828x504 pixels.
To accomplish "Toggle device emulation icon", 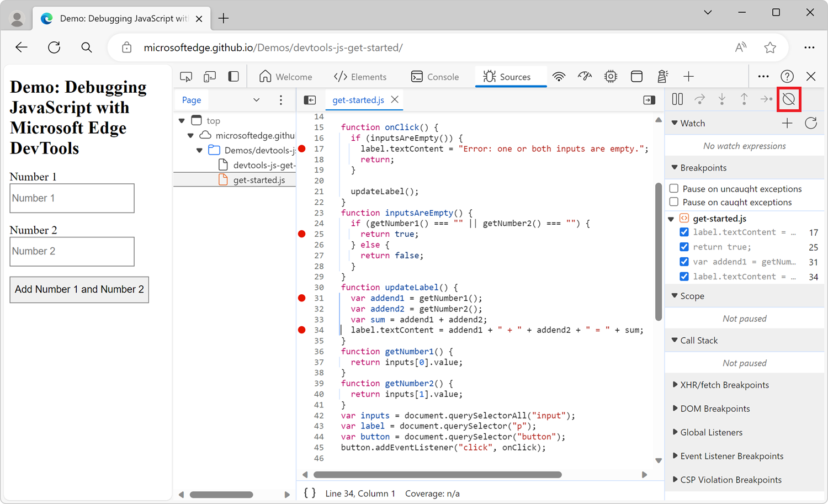I will coord(210,77).
